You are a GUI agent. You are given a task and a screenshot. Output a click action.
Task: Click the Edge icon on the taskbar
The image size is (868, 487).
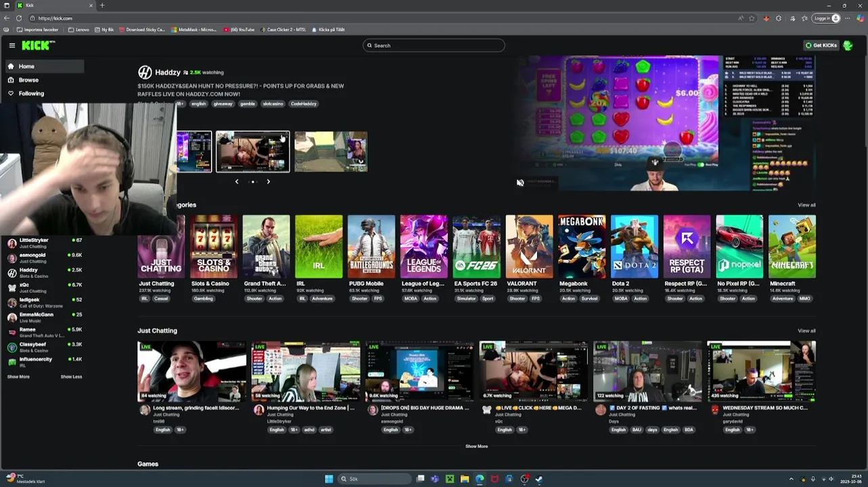[x=480, y=479]
